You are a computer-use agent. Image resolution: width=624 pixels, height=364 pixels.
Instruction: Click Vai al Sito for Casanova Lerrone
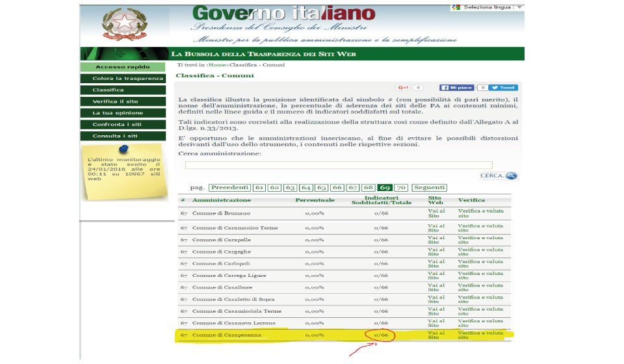(x=436, y=323)
